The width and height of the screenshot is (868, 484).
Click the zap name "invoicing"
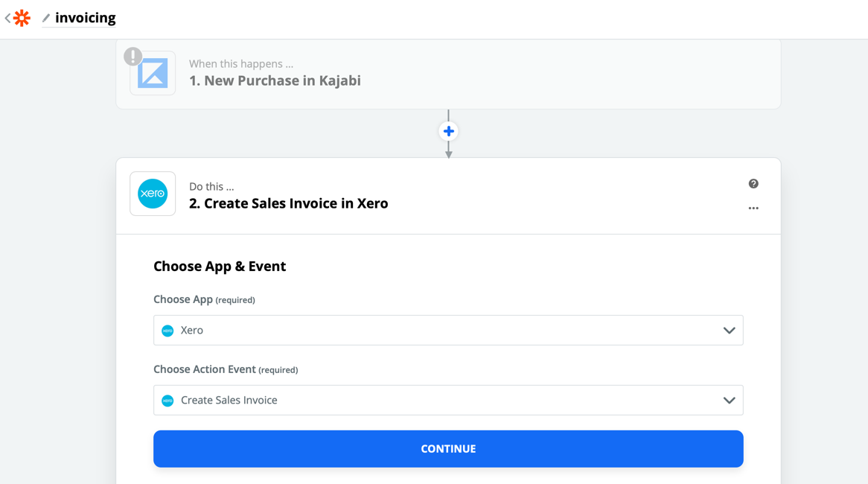[85, 18]
